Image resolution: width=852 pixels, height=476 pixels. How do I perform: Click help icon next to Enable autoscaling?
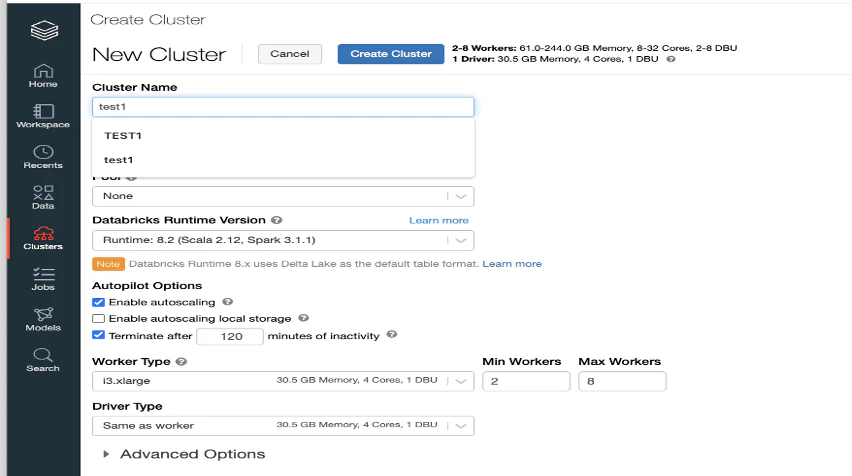click(228, 302)
